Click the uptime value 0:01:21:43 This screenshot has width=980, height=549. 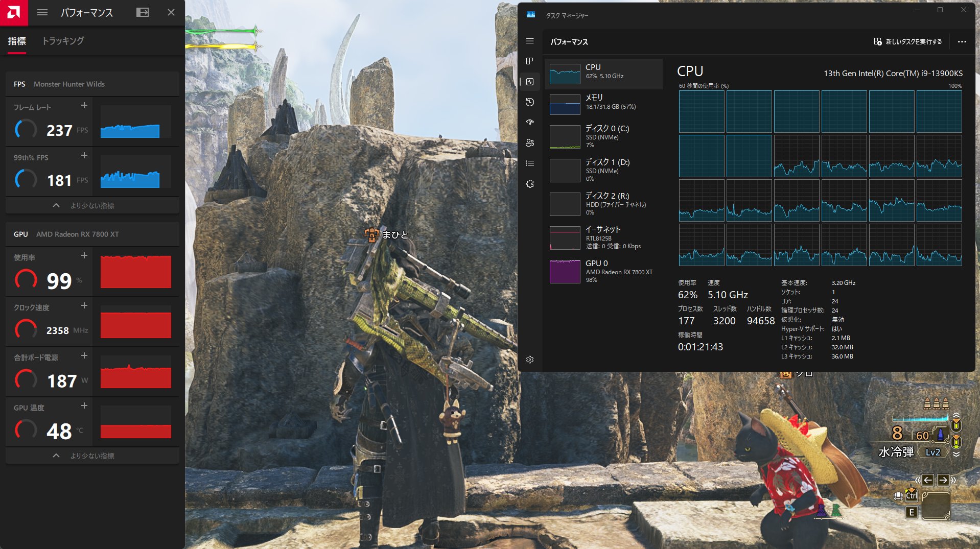tap(700, 347)
